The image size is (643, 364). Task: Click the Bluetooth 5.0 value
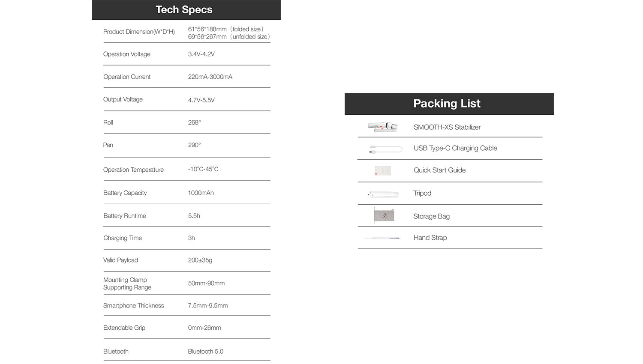pos(205,351)
